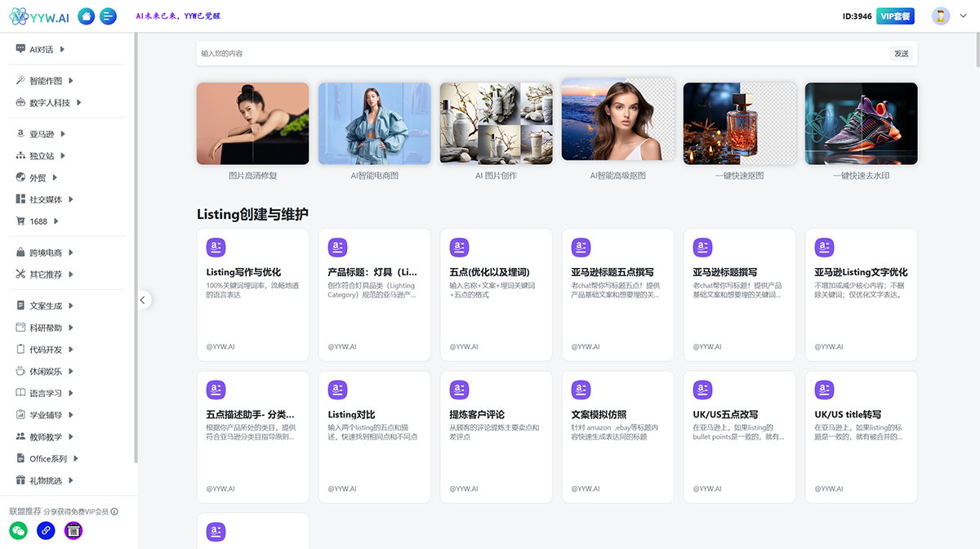Click the green WeChat share icon
Screen dimensions: 980x549
(18, 530)
